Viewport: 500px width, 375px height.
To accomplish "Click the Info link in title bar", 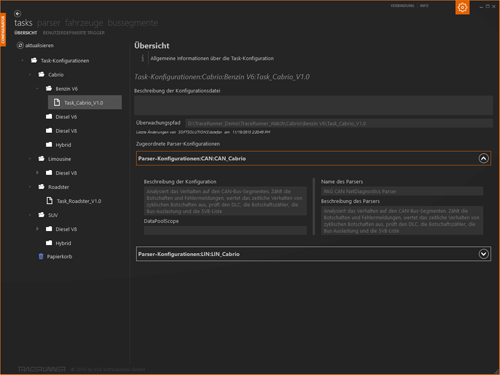I will [x=424, y=6].
